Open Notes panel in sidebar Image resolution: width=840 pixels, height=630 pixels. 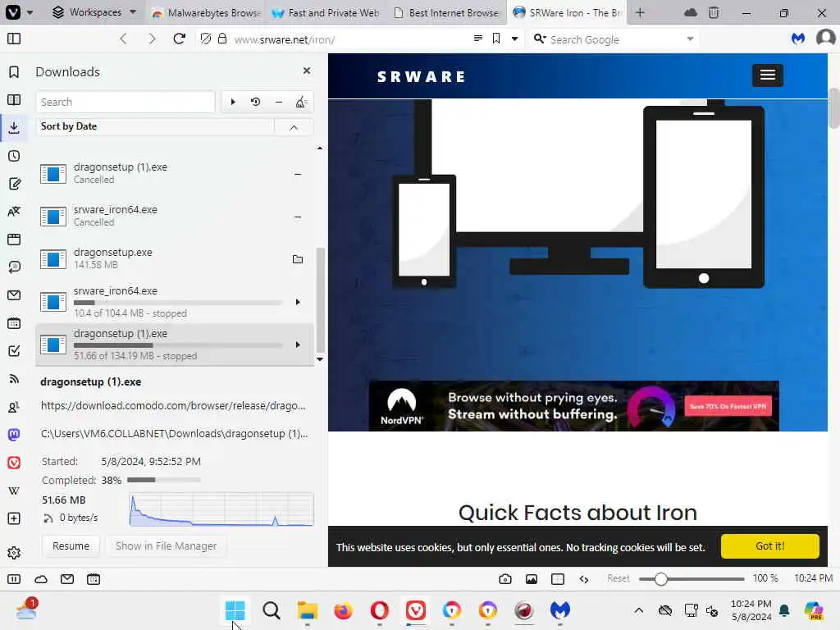(x=15, y=184)
